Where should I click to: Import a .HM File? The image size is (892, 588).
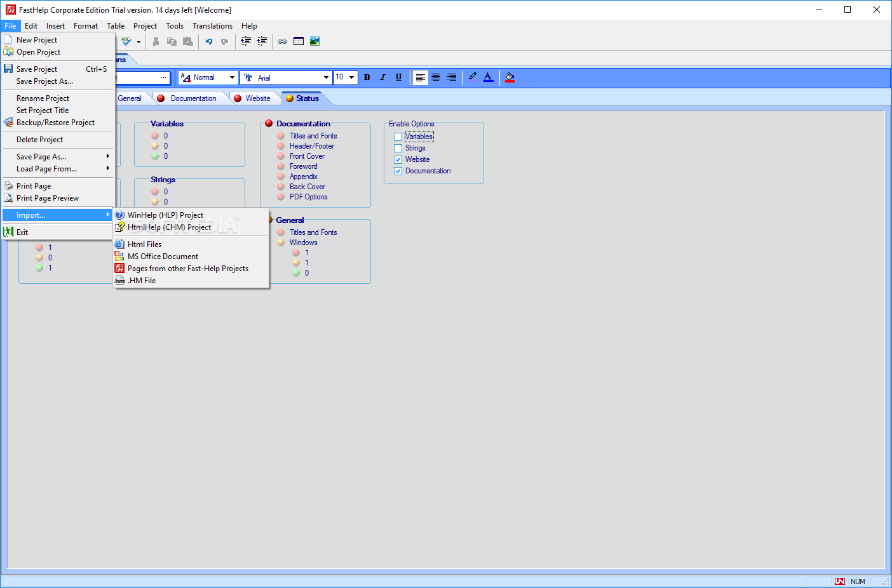pos(191,281)
